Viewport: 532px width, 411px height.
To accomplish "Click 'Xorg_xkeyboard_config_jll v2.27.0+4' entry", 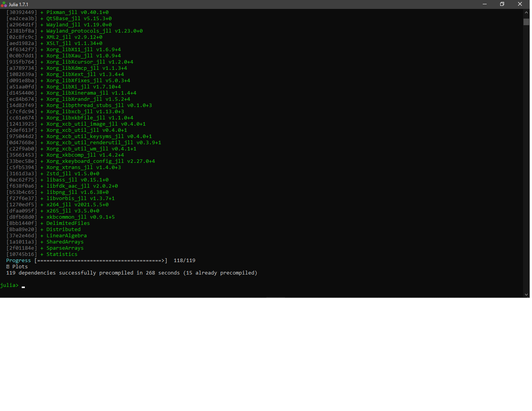I will click(101, 161).
